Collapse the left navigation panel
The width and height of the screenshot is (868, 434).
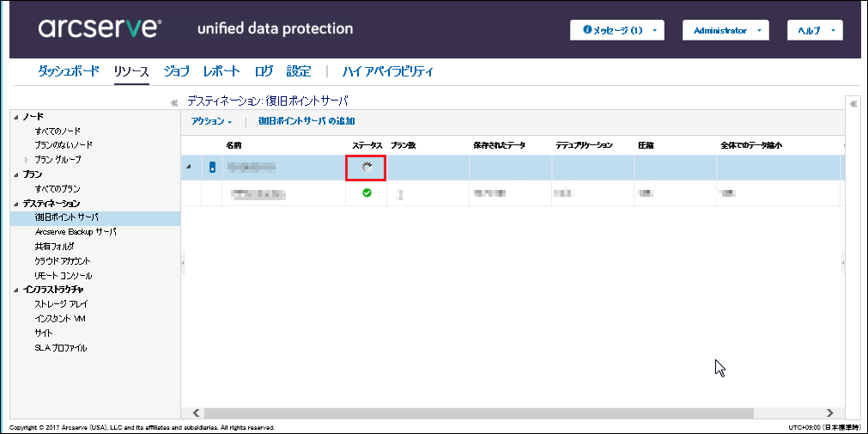pos(173,103)
